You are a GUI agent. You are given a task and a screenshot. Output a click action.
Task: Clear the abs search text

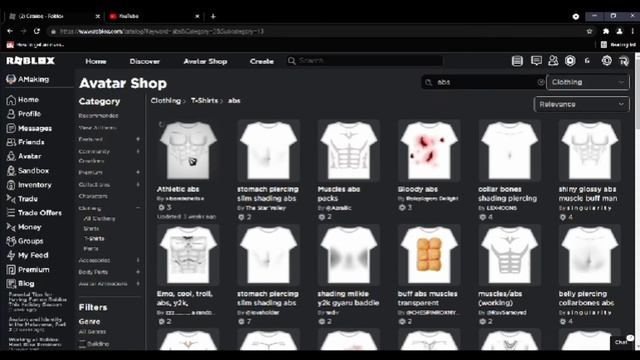tap(541, 82)
